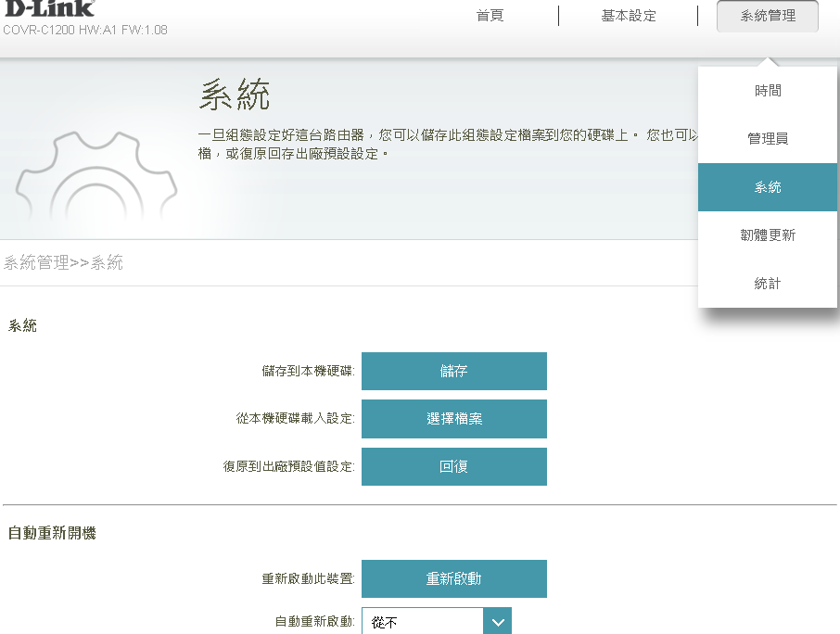Choose the highlighted 系統 menu entry
The width and height of the screenshot is (840, 634).
point(768,187)
